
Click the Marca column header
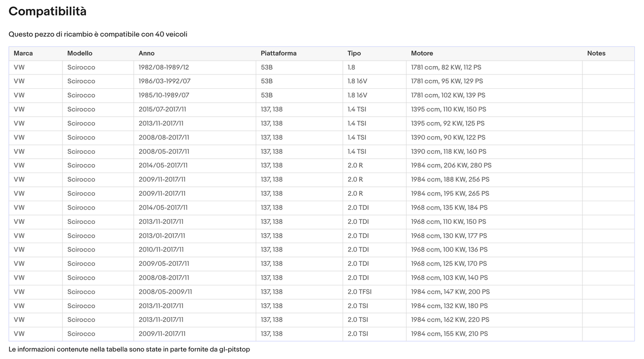pos(23,54)
